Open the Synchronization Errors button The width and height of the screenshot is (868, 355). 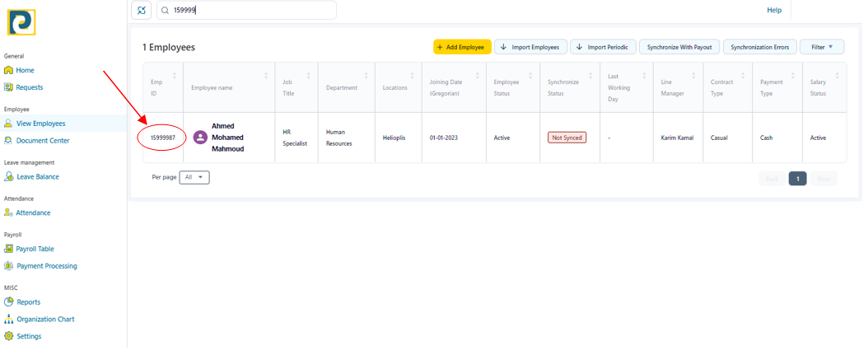point(759,47)
